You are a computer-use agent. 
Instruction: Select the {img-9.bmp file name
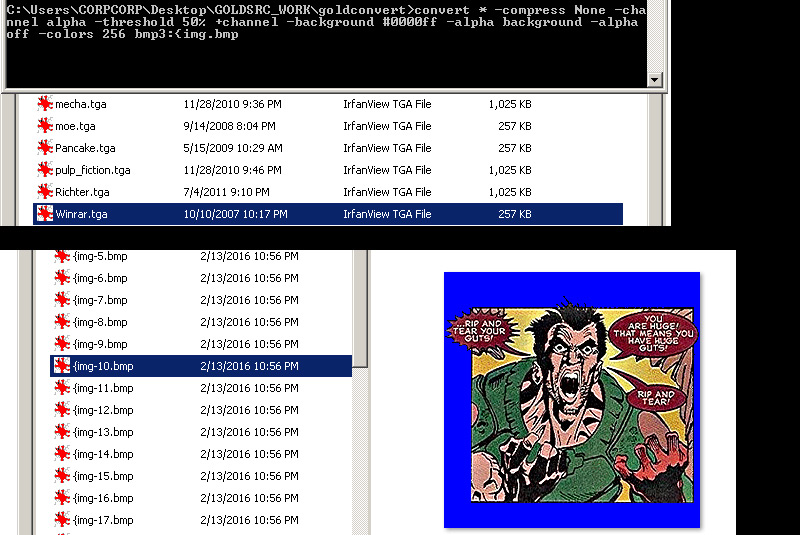100,344
